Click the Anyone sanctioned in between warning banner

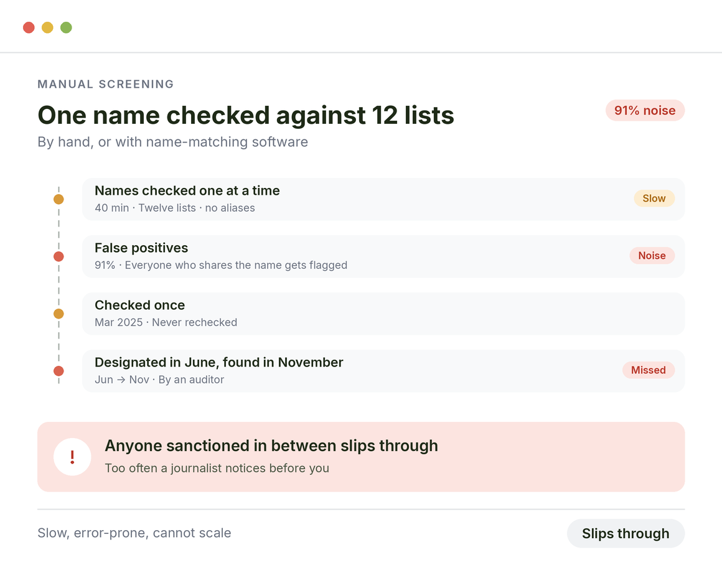point(361,457)
